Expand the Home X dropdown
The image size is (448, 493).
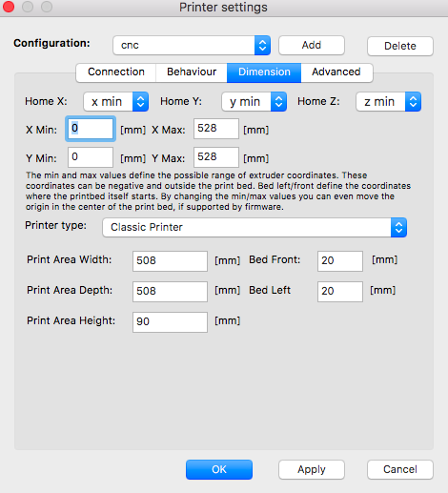point(116,102)
